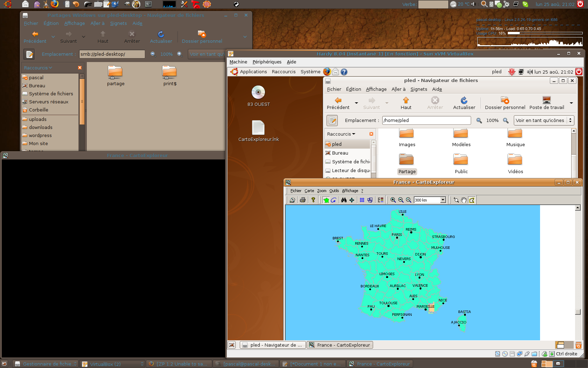This screenshot has height=368, width=588.
Task: Click Haut button in pled file navigator
Action: [406, 103]
